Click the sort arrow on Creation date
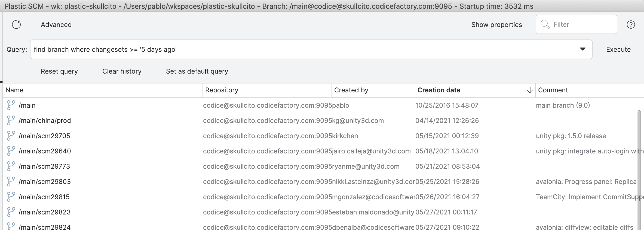644x230 pixels. [530, 90]
